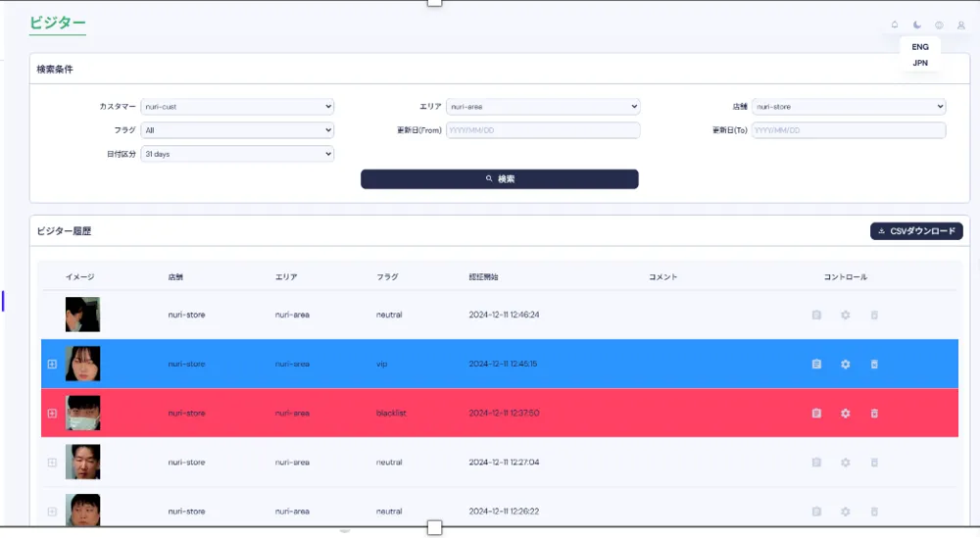Image resolution: width=980 pixels, height=538 pixels.
Task: Open gear settings in the vip row
Action: [846, 365]
